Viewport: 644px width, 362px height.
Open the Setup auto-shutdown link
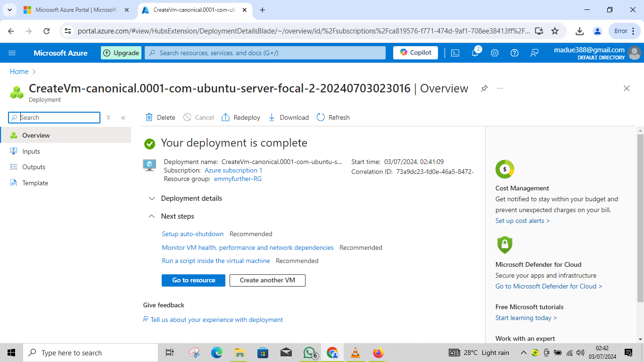tap(193, 234)
